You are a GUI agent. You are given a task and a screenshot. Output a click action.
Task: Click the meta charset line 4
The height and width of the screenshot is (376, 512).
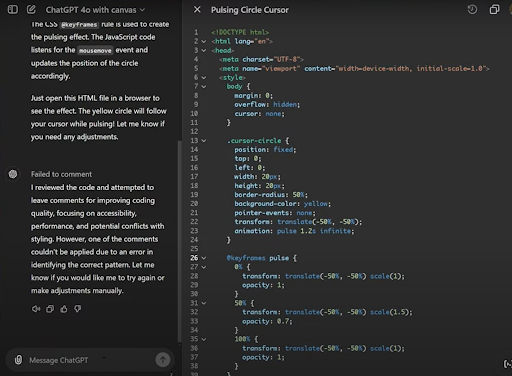click(x=261, y=59)
